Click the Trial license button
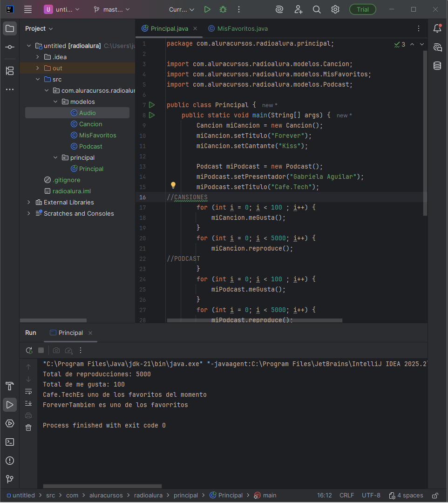 (363, 9)
